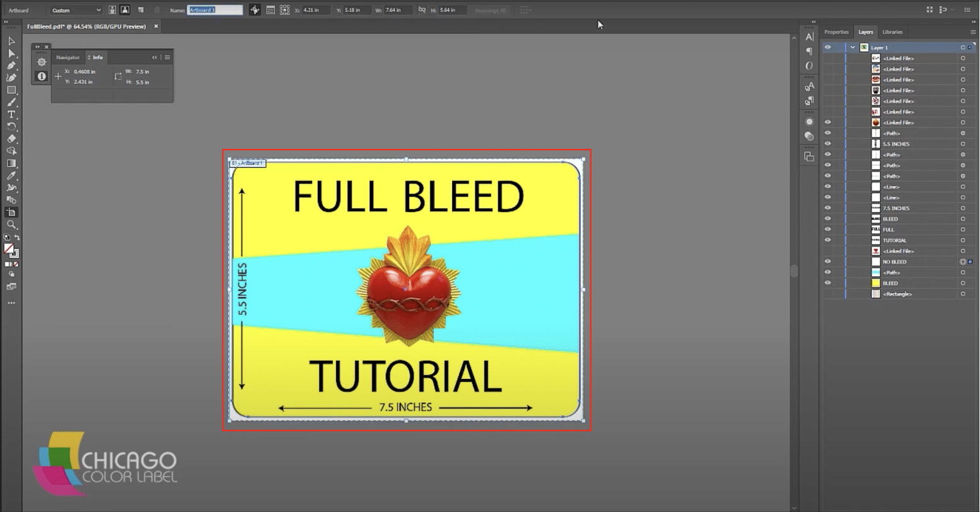
Task: Pick the Eraser tool
Action: [x=11, y=139]
